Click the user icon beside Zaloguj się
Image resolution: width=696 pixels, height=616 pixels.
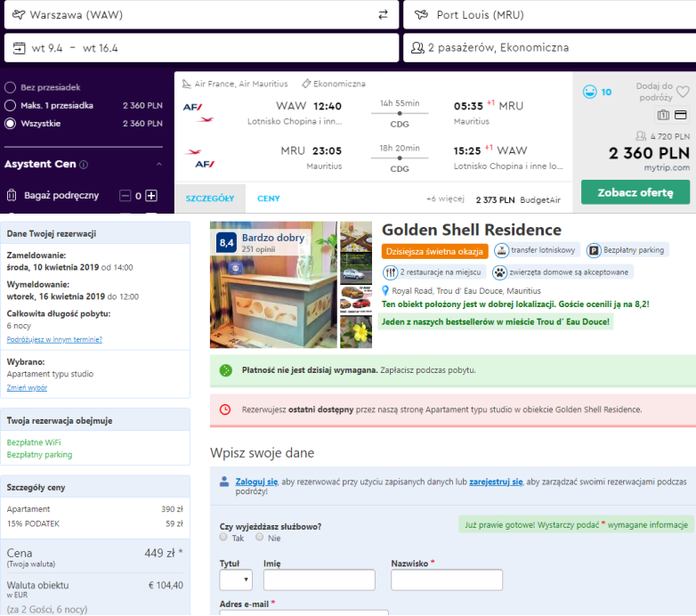(x=224, y=482)
